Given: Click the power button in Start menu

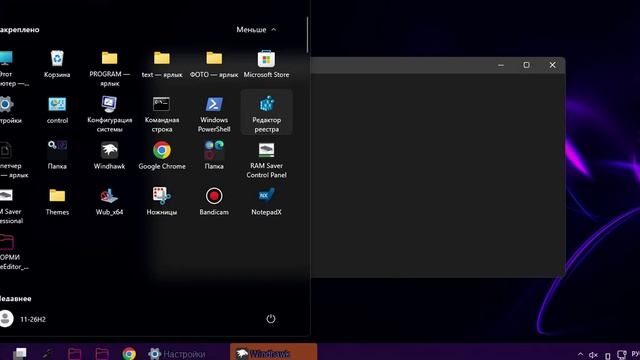Looking at the screenshot, I should (x=271, y=319).
